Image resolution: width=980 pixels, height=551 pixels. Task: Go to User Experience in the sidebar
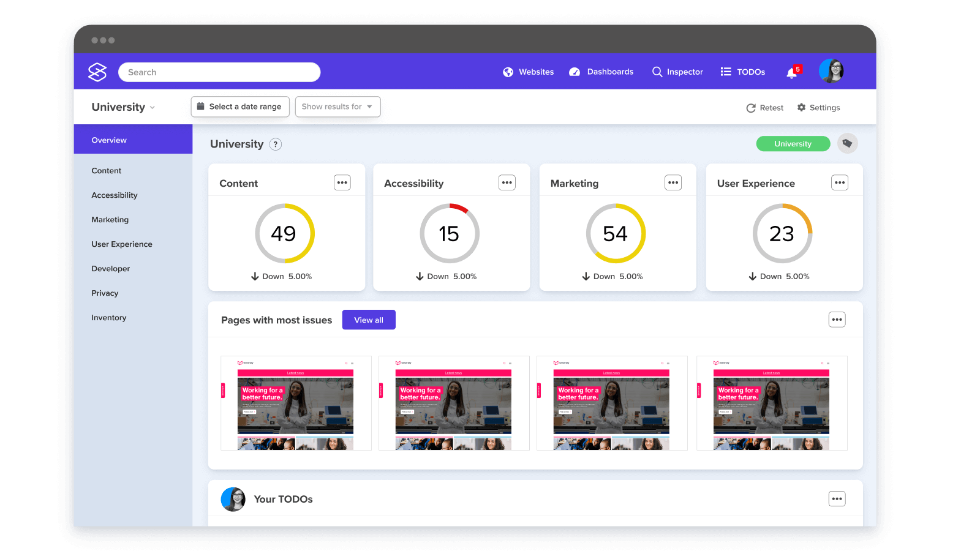(122, 244)
